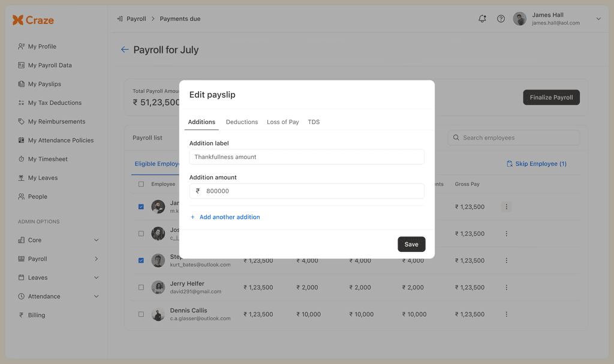Select the My Payslips sidebar icon
Image resolution: width=614 pixels, height=364 pixels.
[x=20, y=83]
